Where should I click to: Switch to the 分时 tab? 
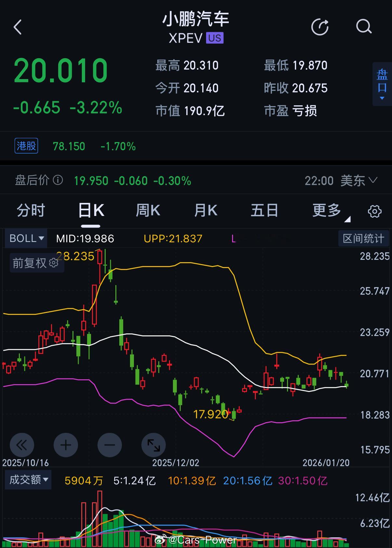[x=31, y=210]
